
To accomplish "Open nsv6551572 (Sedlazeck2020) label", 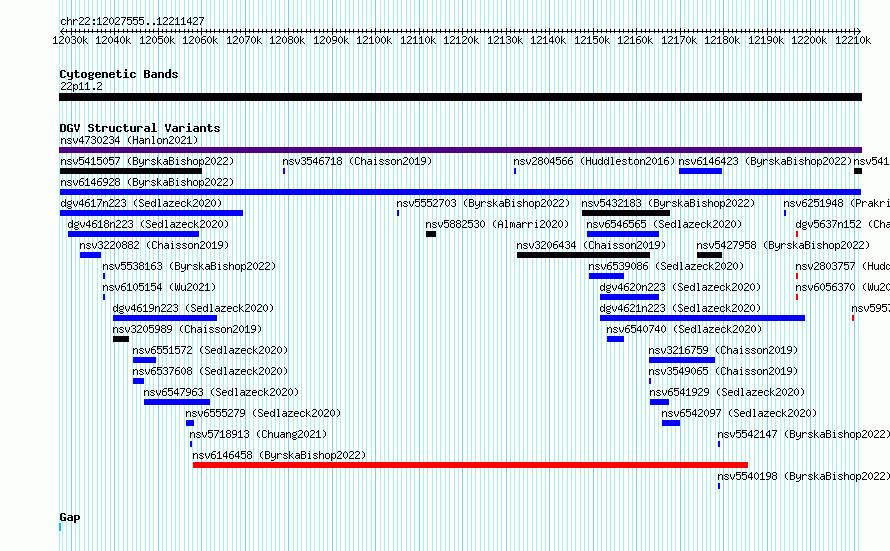I will [x=210, y=350].
